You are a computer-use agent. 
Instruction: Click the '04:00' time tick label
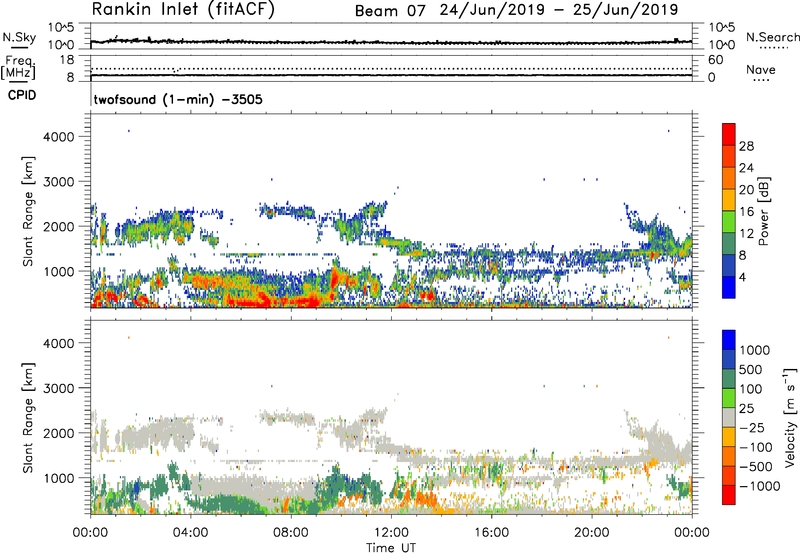(190, 533)
